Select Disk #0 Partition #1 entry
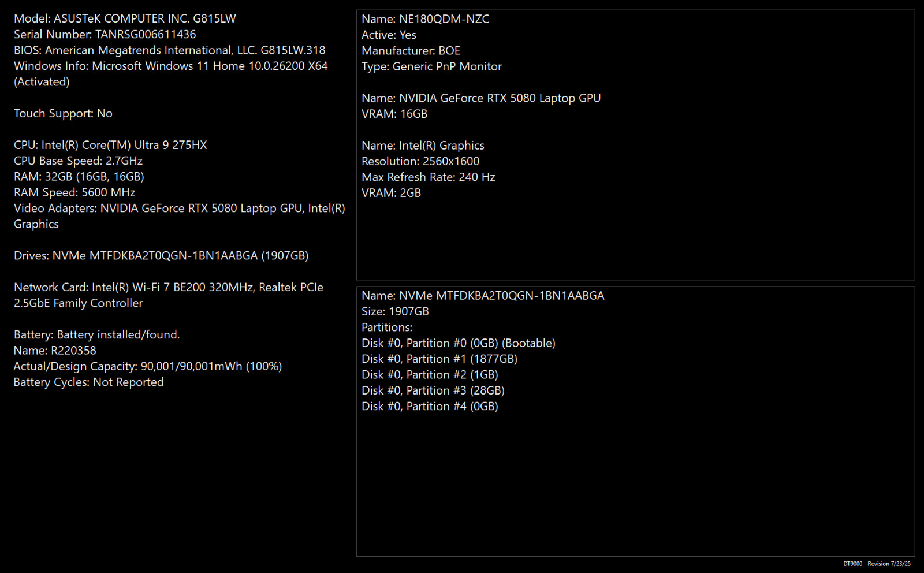This screenshot has width=924, height=573. coord(439,359)
